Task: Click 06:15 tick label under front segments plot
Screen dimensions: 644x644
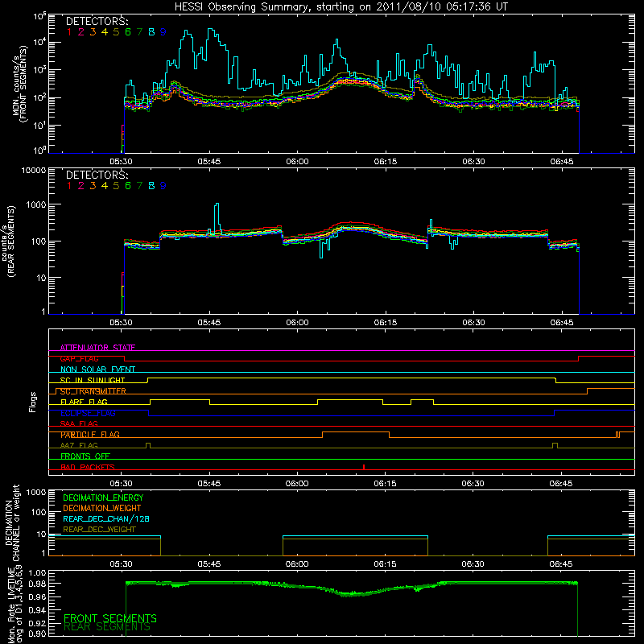Action: pyautogui.click(x=386, y=162)
